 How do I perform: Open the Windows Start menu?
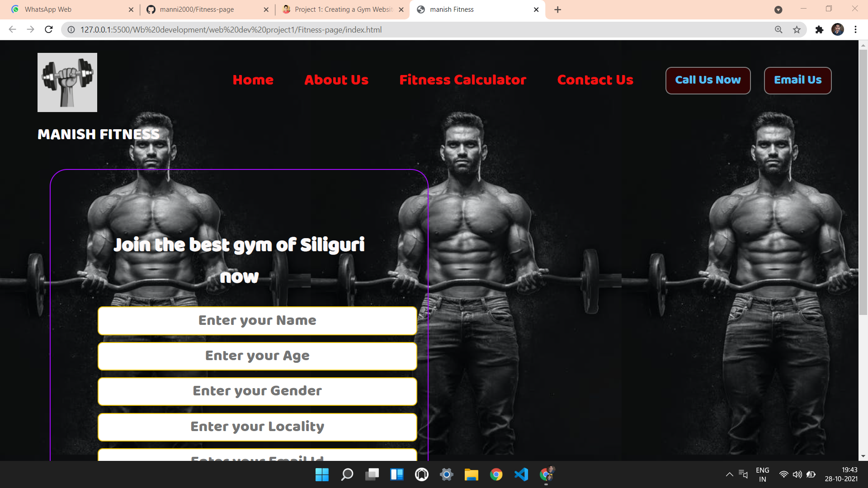[x=322, y=474]
